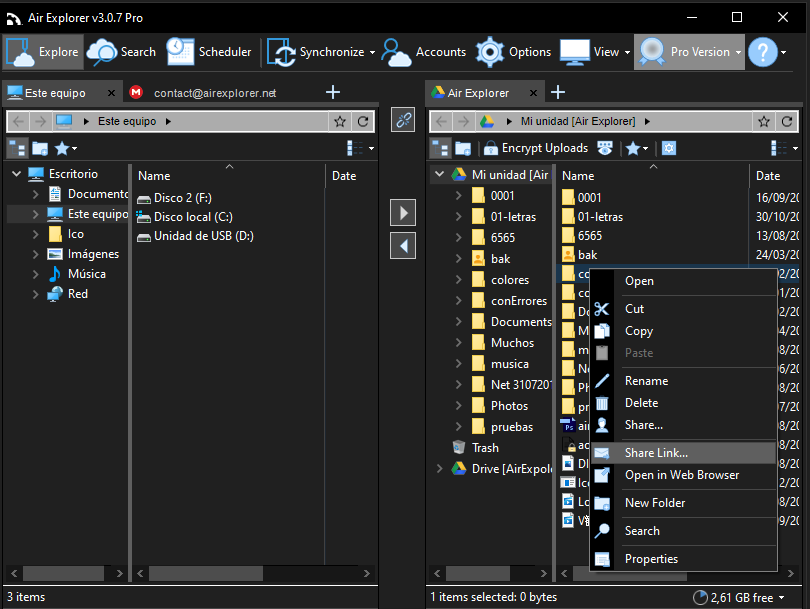The width and height of the screenshot is (810, 609).
Task: Open the Pro Version button
Action: tap(689, 52)
